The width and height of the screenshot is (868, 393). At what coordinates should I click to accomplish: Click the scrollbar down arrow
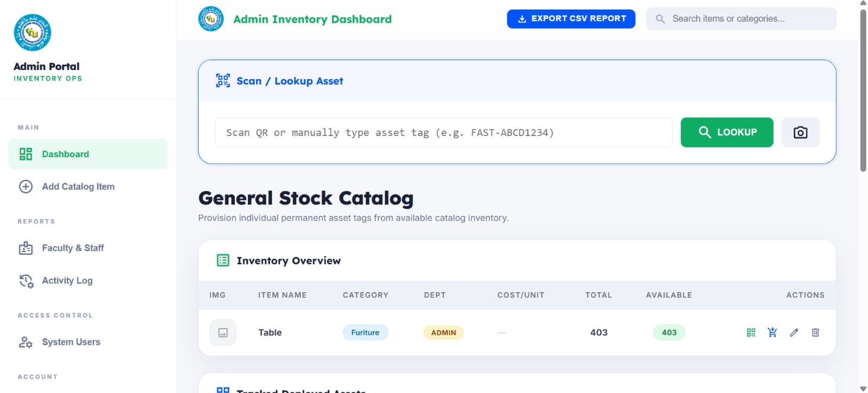[863, 388]
